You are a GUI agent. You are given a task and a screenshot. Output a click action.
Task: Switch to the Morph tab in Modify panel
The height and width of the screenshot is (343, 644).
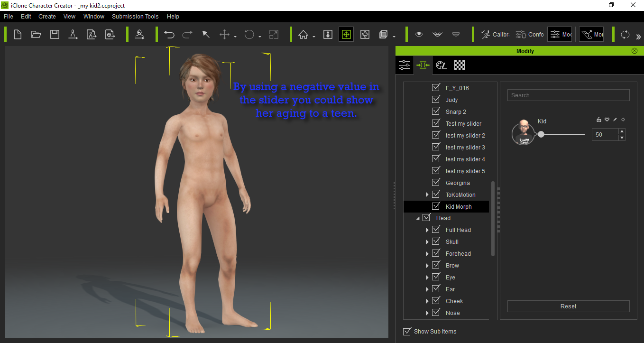(x=423, y=65)
